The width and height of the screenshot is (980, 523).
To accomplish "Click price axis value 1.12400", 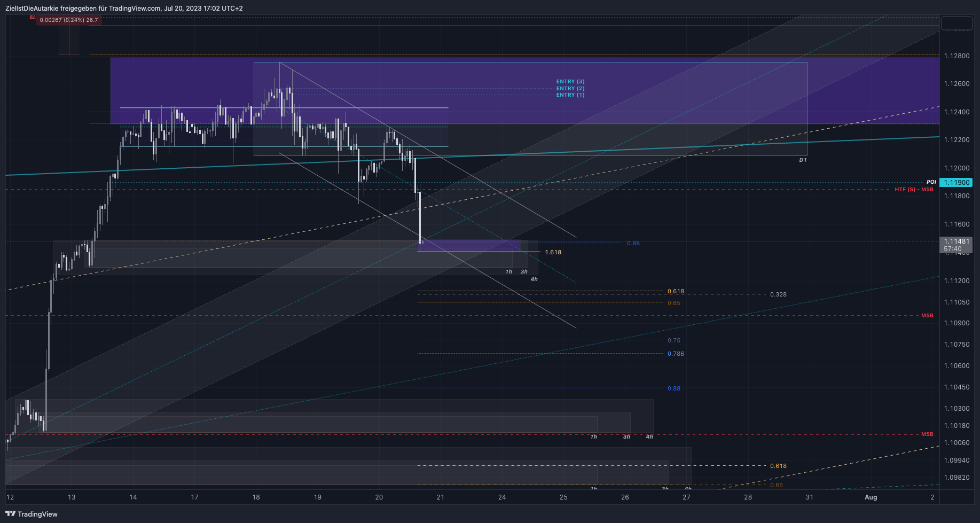I will (957, 112).
